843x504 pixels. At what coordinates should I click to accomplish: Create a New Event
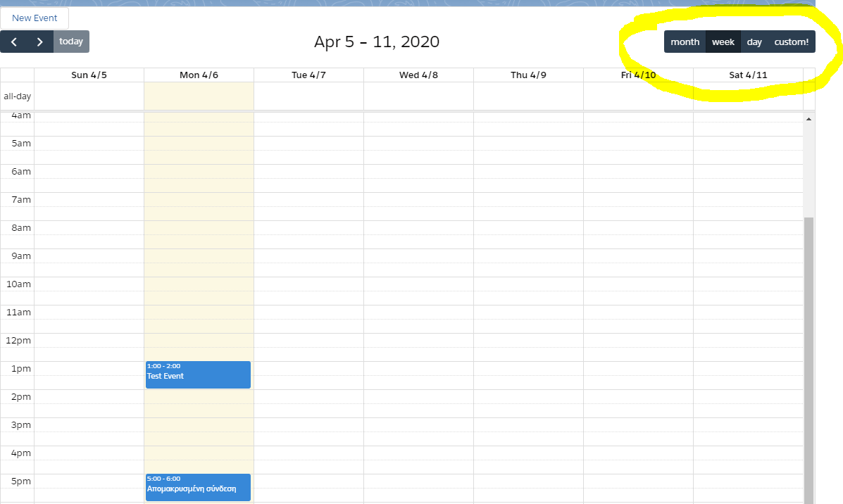pos(35,18)
